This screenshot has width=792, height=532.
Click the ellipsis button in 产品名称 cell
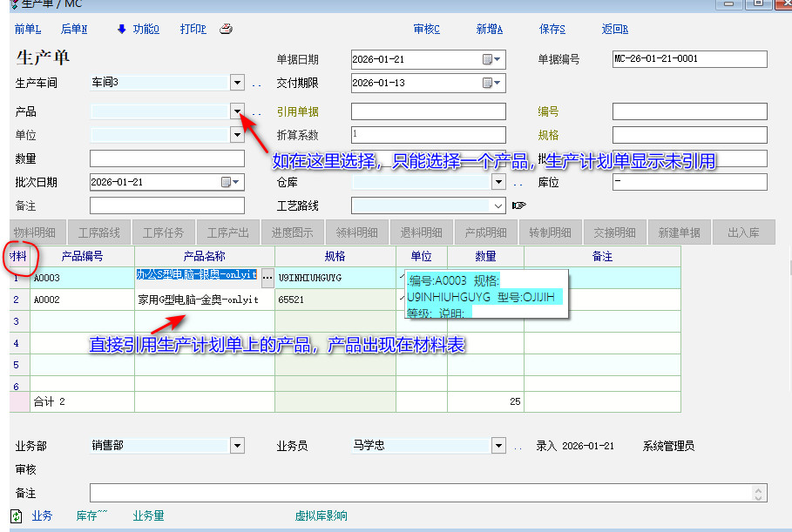click(x=267, y=276)
